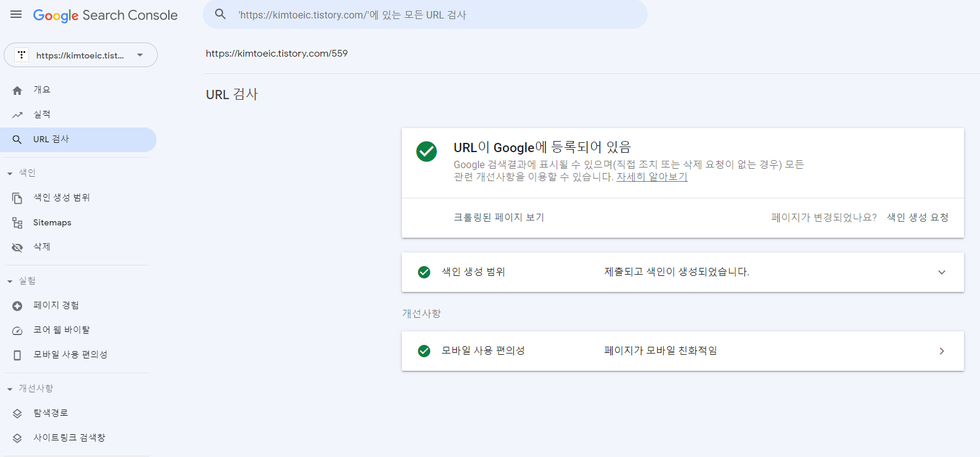Follow the 자세히 알아보기 link
The image size is (980, 457).
(652, 177)
